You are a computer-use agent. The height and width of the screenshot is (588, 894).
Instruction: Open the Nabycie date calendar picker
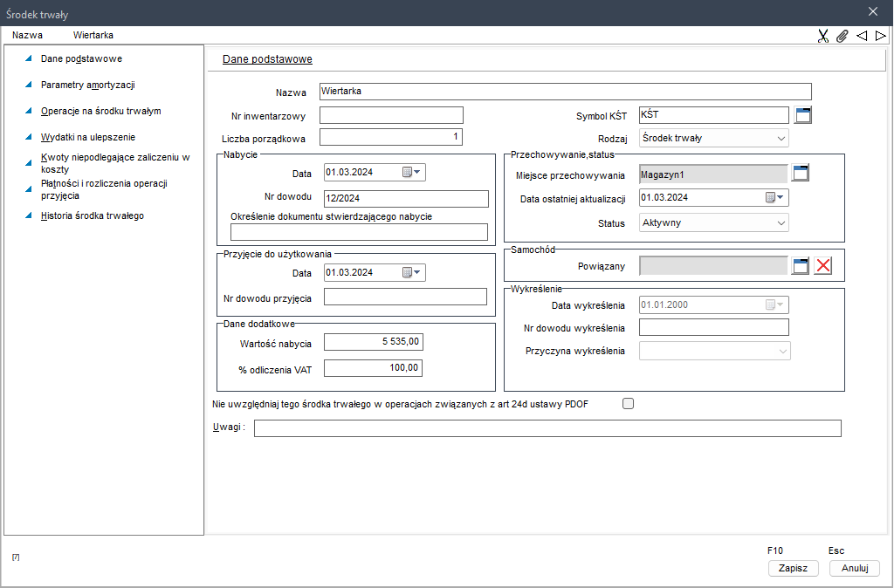[412, 173]
